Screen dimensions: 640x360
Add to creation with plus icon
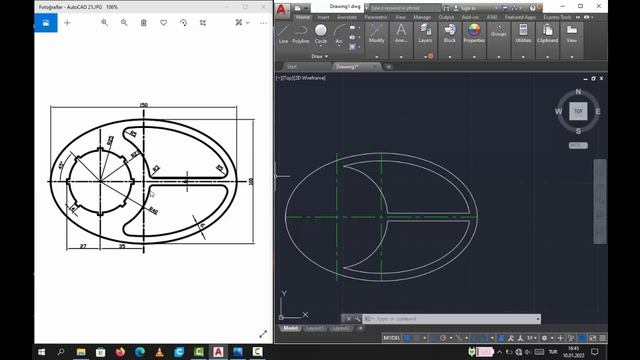tap(67, 23)
